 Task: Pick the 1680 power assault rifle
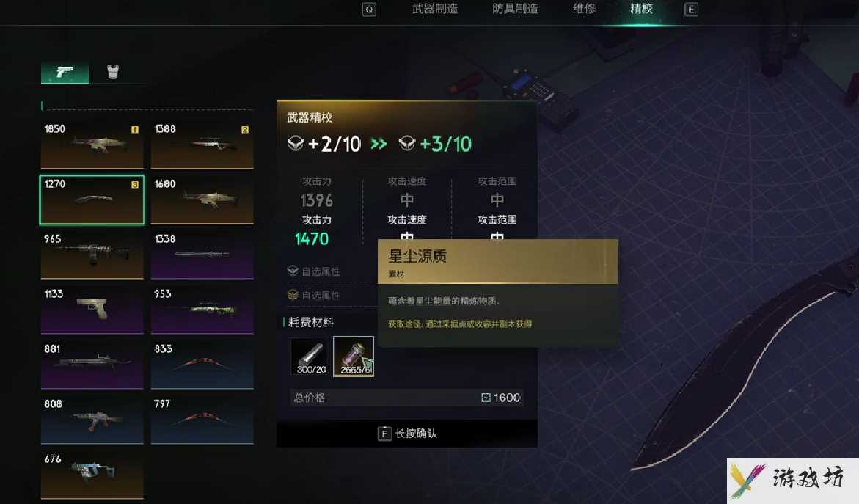[202, 200]
